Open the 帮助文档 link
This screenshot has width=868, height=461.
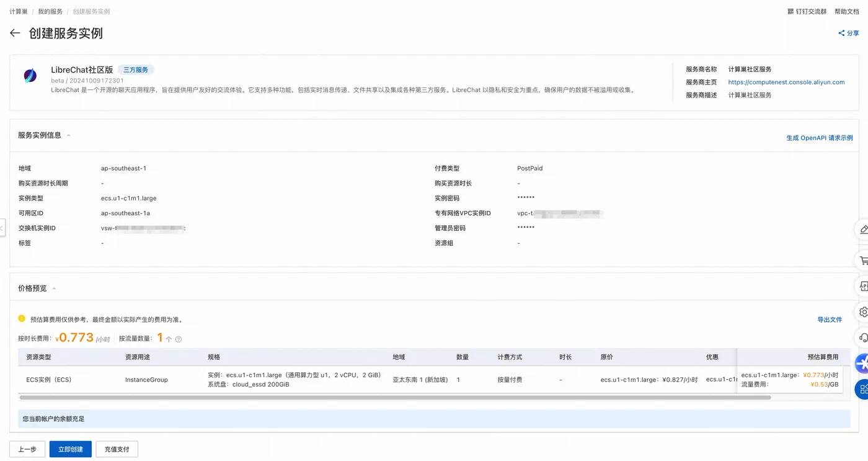[847, 12]
